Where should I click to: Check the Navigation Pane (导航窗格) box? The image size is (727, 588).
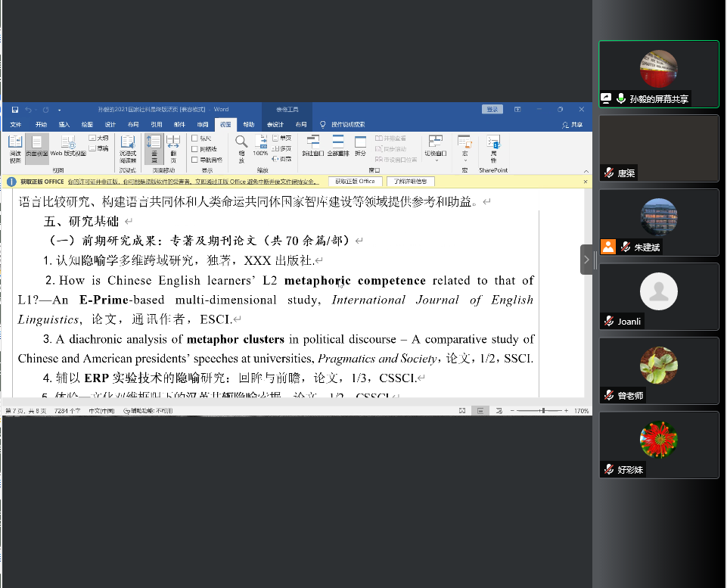pyautogui.click(x=195, y=160)
